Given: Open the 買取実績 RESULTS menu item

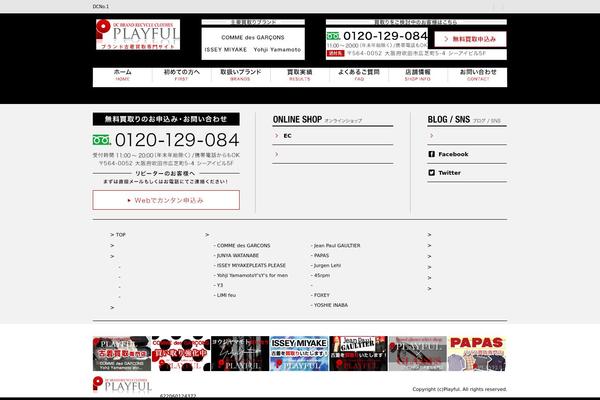Looking at the screenshot, I should (x=300, y=75).
